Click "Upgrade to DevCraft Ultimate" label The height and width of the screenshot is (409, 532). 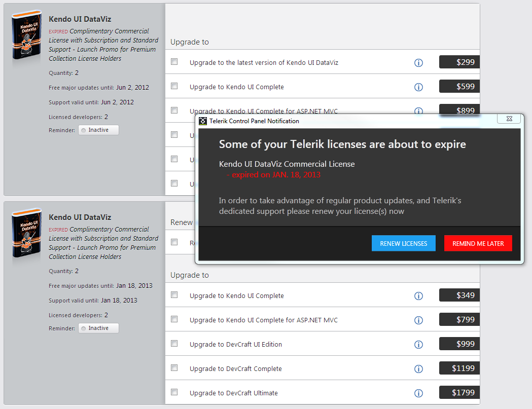tap(234, 393)
